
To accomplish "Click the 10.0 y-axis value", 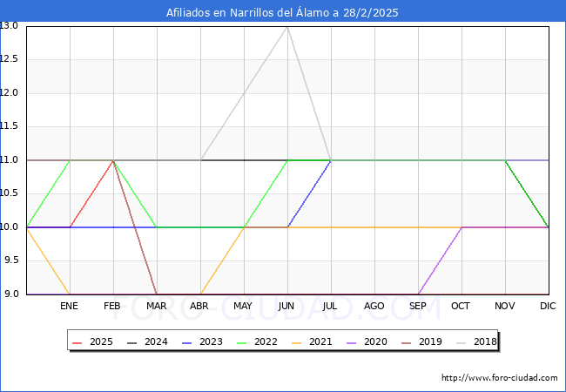I will point(9,226).
